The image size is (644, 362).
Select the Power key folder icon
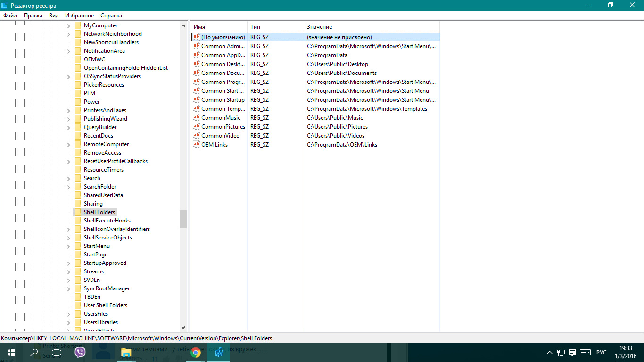[78, 102]
